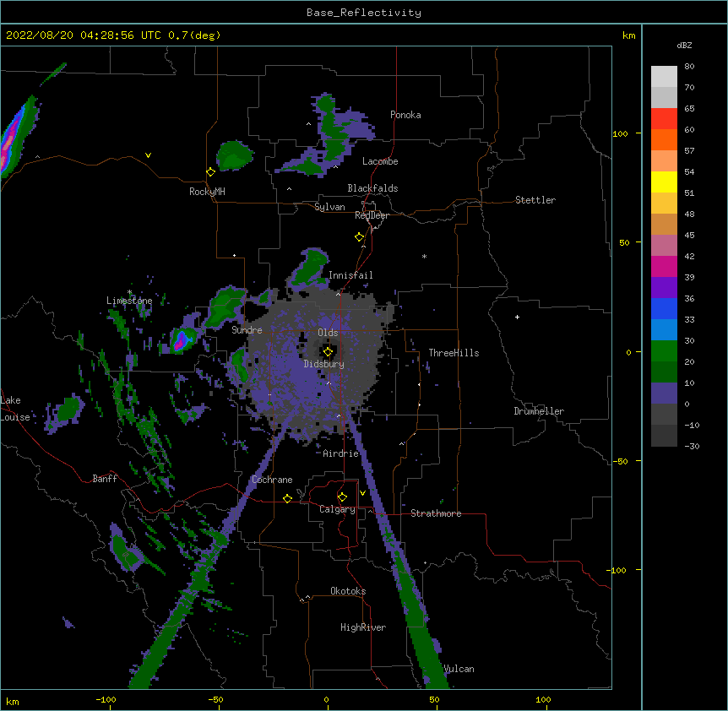
Task: Click the HighRiver label
Action: (x=363, y=627)
